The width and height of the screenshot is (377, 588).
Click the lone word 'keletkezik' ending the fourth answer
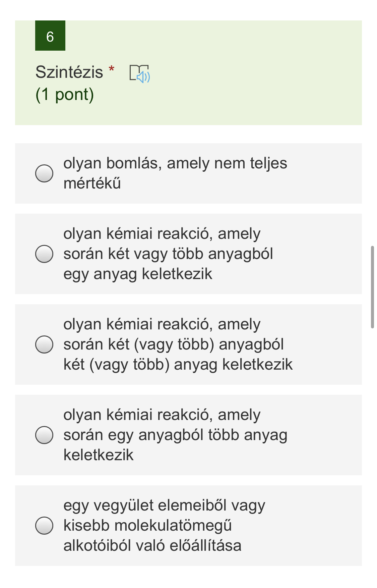coord(98,455)
